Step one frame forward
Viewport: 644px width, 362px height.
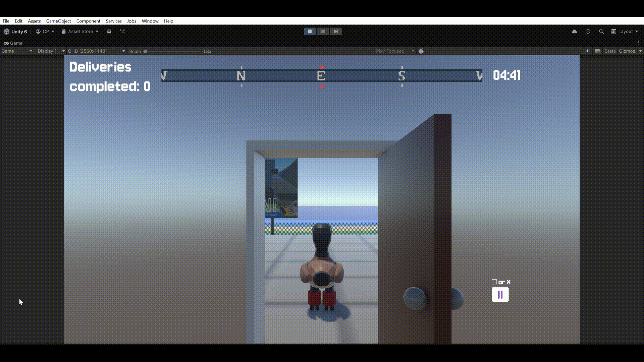336,32
